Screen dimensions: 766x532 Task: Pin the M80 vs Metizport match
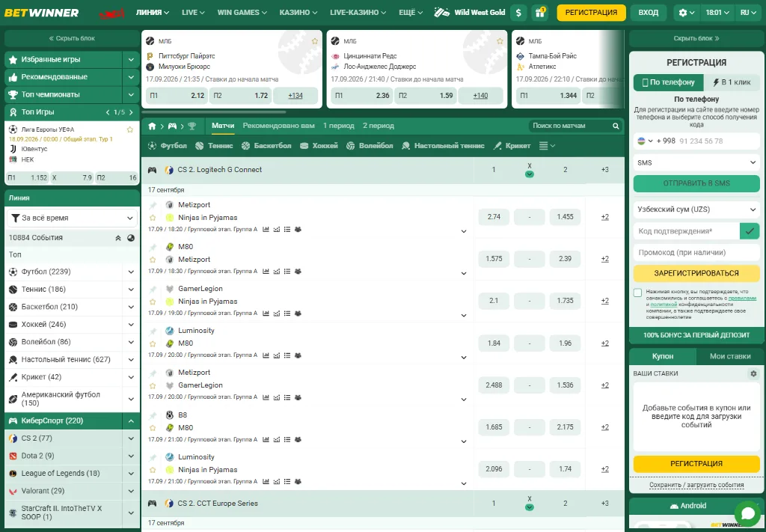pyautogui.click(x=153, y=247)
